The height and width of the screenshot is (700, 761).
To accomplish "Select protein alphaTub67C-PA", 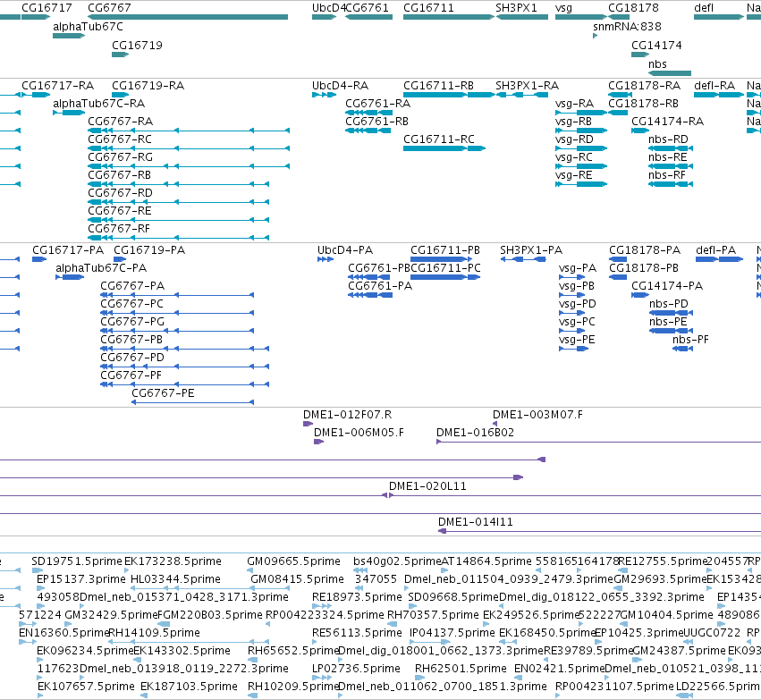I will [x=101, y=268].
